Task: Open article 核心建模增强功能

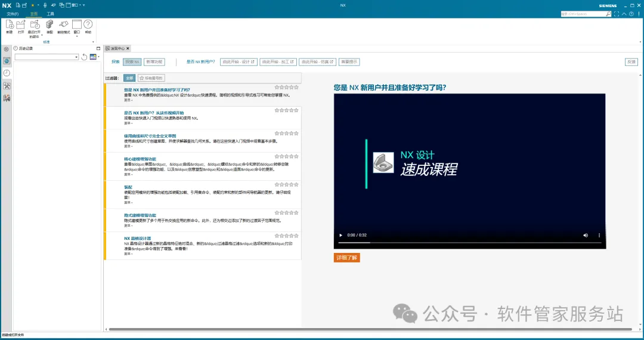Action: (x=140, y=159)
